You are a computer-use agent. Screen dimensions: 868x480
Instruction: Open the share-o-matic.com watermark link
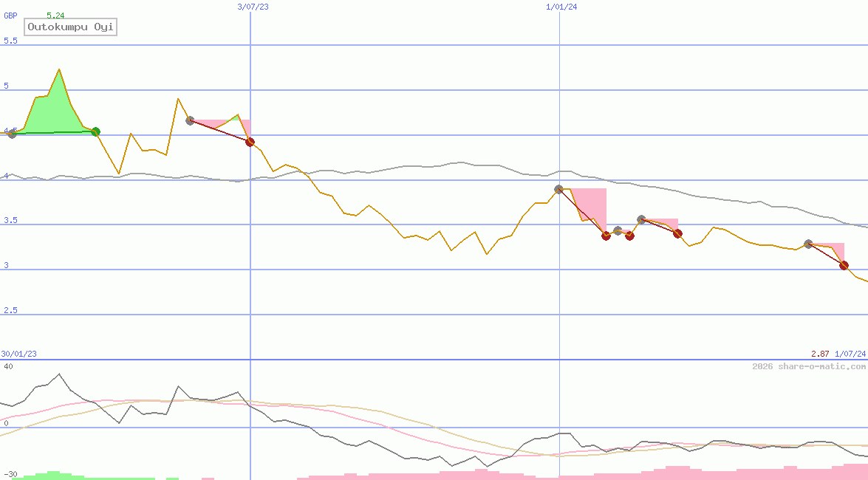click(809, 366)
